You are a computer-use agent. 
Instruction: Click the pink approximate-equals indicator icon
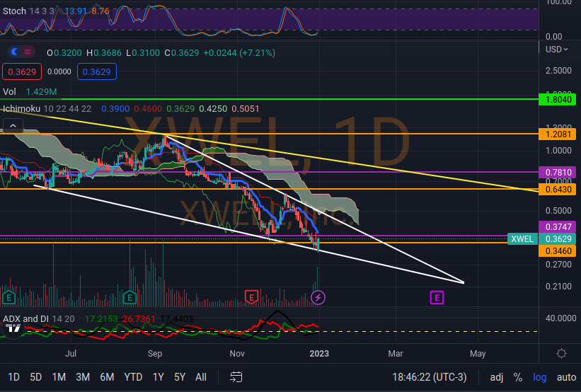[x=28, y=52]
